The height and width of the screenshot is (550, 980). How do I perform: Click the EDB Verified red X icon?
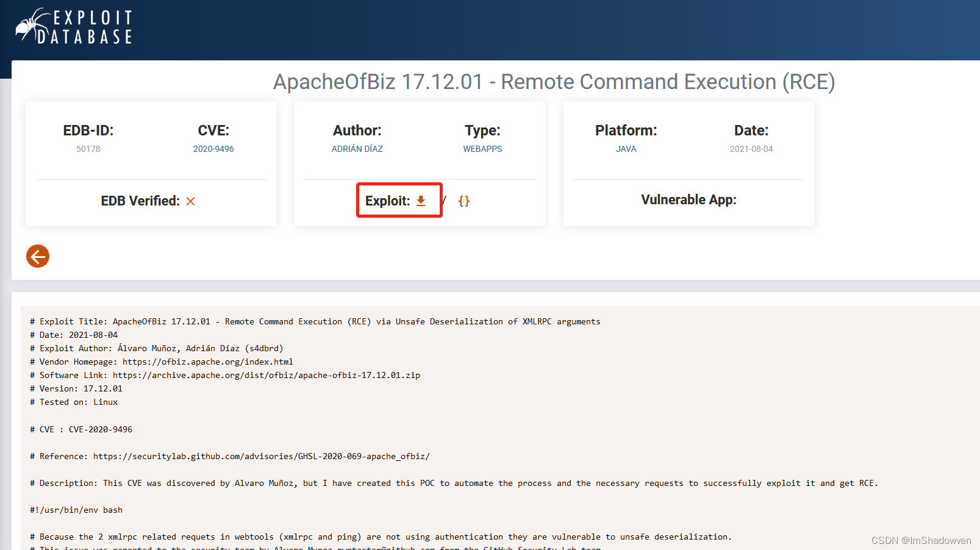click(x=190, y=201)
